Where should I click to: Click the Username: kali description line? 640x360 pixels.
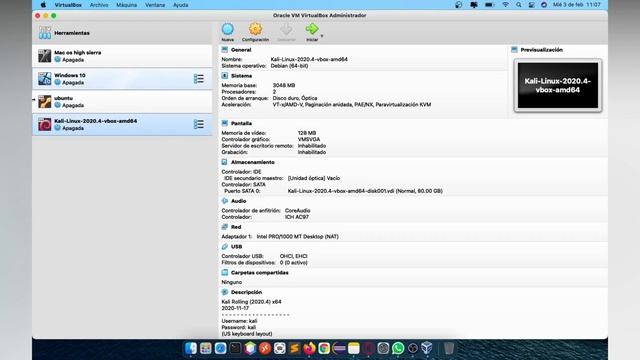[x=239, y=321]
